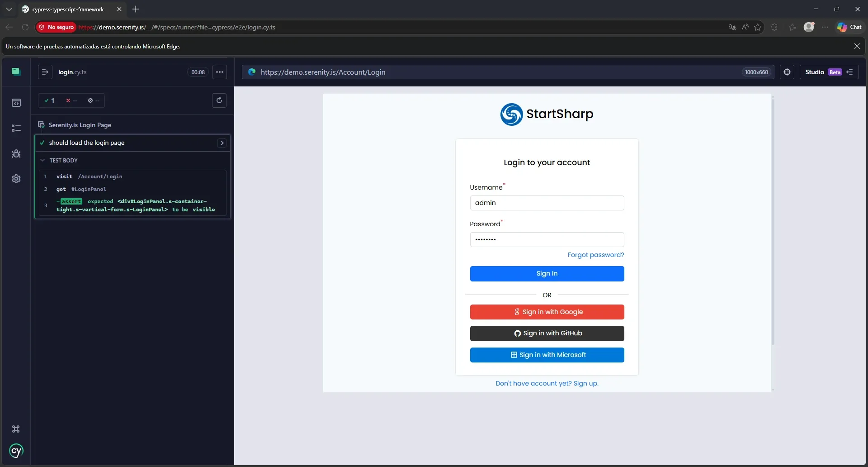Image resolution: width=868 pixels, height=467 pixels.
Task: Open the Copilot Chat button
Action: (x=849, y=27)
